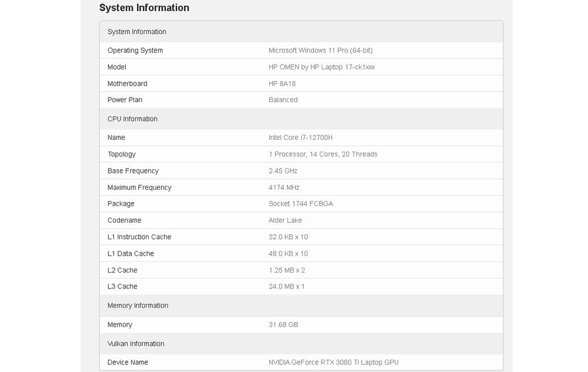Select the Intel Core i7-12700H name value
This screenshot has width=588, height=372.
point(300,138)
